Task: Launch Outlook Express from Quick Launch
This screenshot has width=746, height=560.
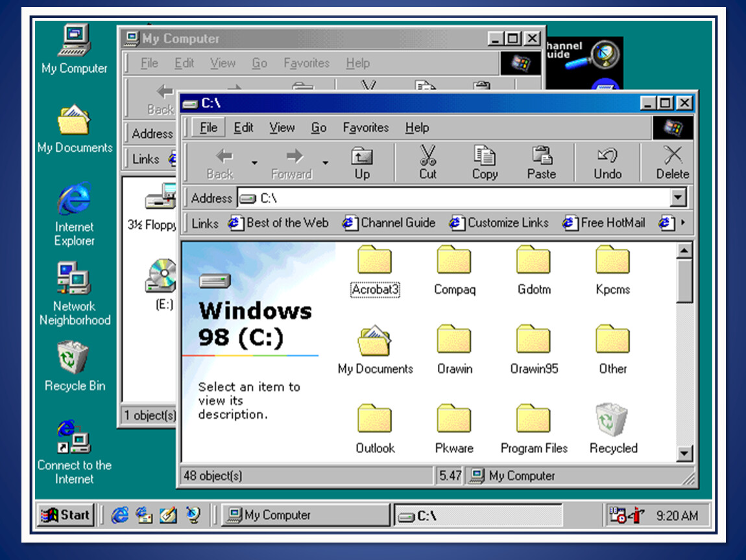Action: pos(144,515)
